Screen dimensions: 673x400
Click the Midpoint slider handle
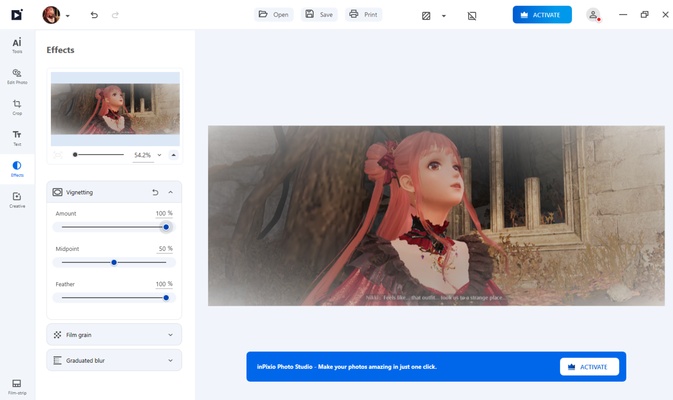point(114,262)
